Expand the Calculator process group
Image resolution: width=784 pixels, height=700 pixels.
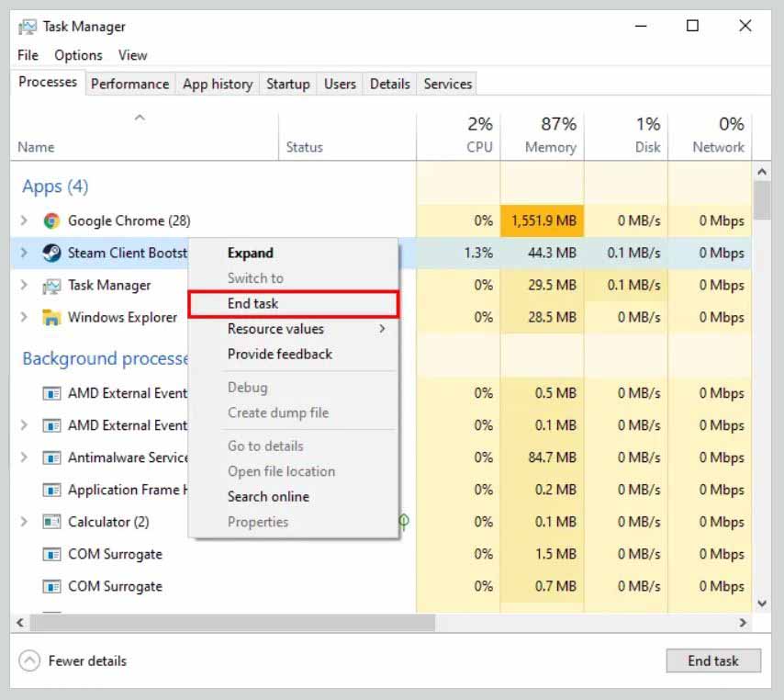click(x=22, y=522)
